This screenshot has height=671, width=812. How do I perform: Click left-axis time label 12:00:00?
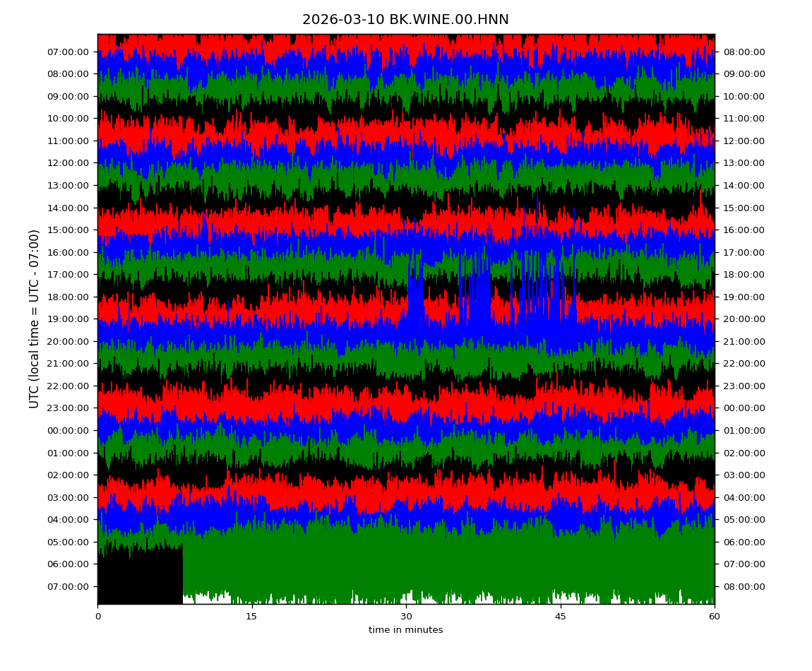coord(69,163)
